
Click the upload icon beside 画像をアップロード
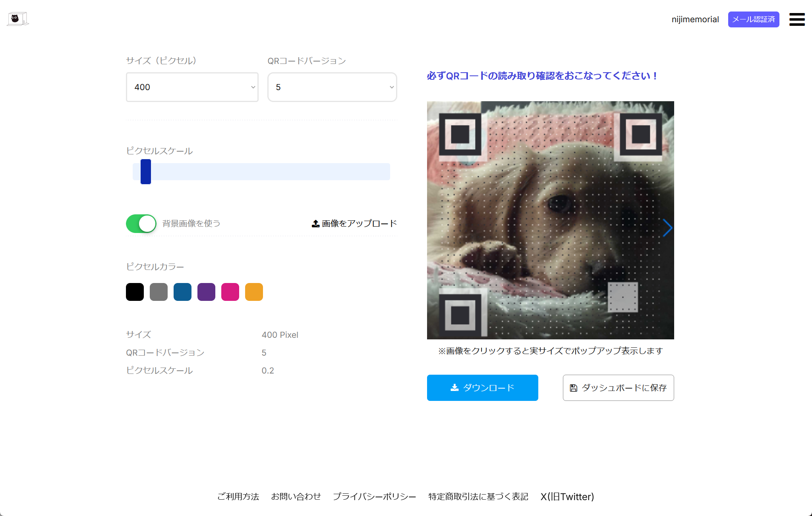click(315, 223)
